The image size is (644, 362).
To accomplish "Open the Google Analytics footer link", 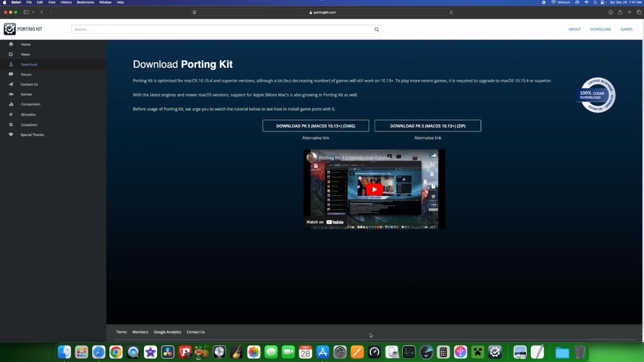I will tap(168, 332).
